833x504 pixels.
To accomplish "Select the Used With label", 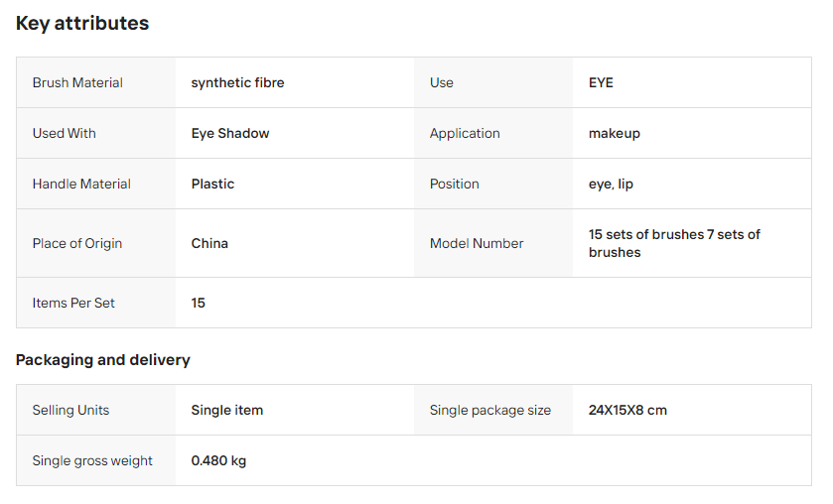I will point(65,133).
